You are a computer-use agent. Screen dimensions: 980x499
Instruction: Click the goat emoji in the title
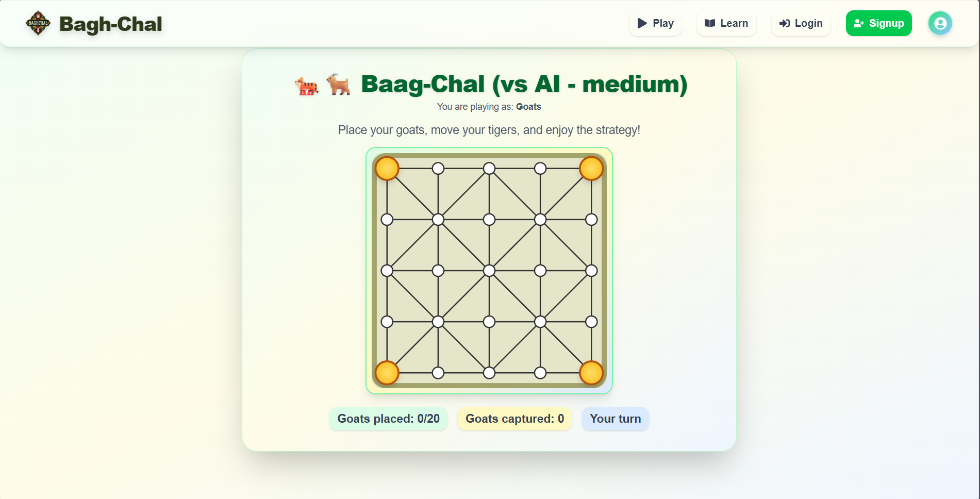pos(338,84)
